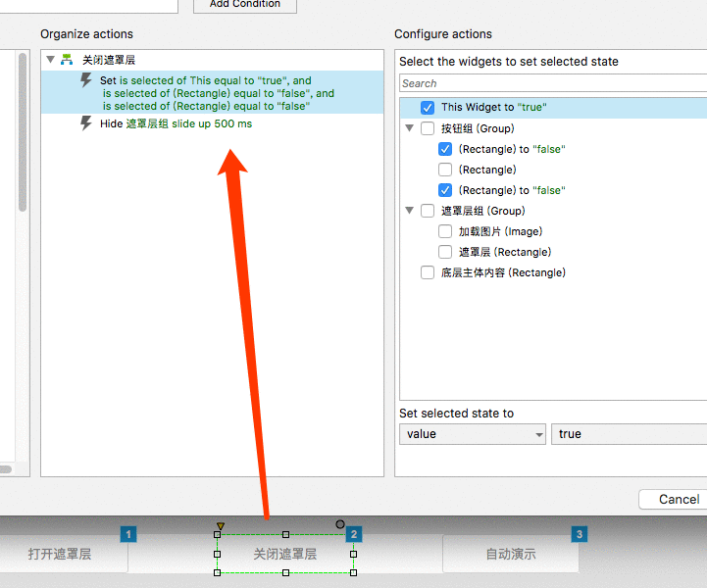Open the true state combo box
Image resolution: width=707 pixels, height=588 pixels.
click(629, 434)
